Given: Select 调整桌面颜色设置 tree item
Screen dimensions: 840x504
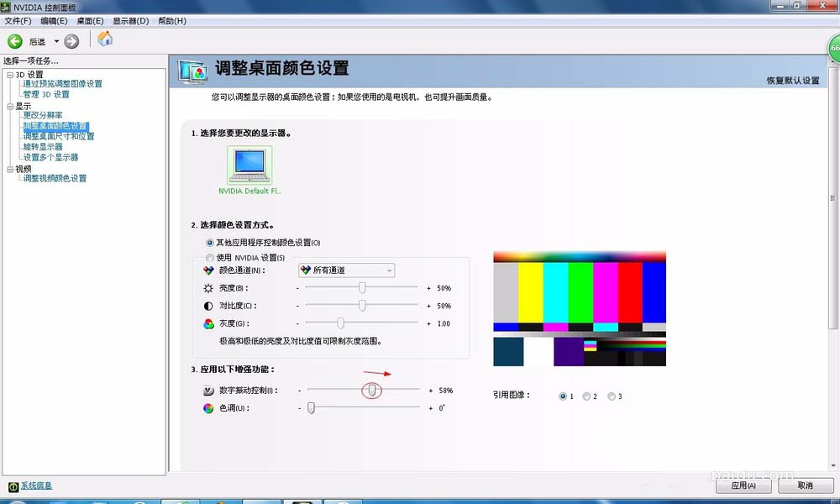Looking at the screenshot, I should pyautogui.click(x=55, y=126).
